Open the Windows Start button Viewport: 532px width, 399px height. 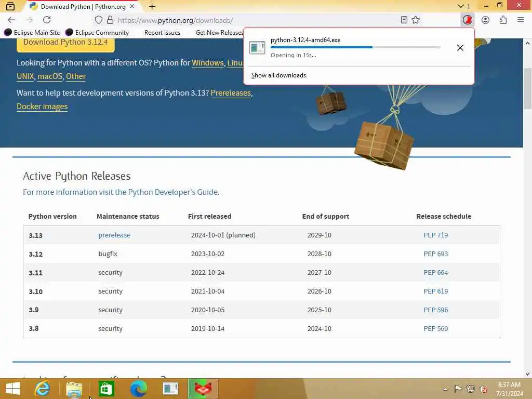tap(13, 389)
